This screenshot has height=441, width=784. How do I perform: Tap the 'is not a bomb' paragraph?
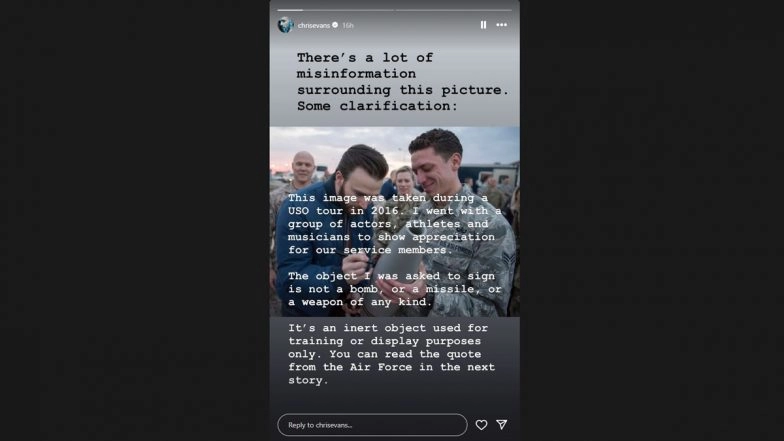point(394,288)
